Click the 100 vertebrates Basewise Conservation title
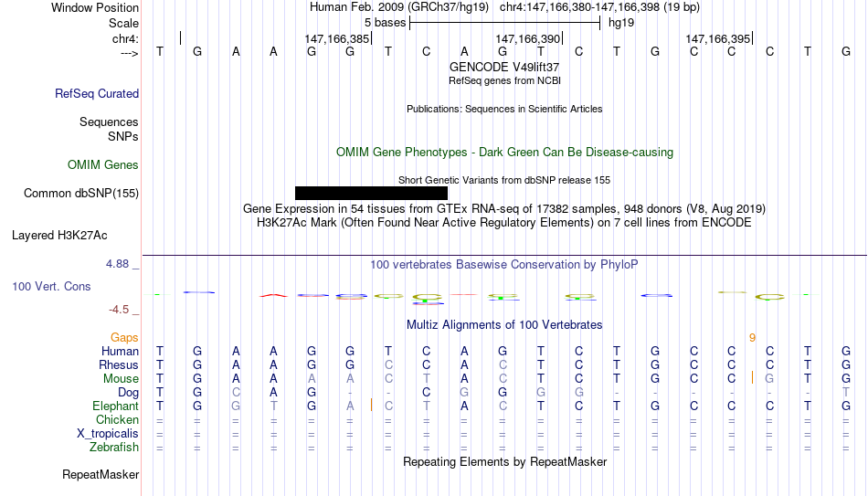Viewport: 868px width, 496px height. pos(504,265)
